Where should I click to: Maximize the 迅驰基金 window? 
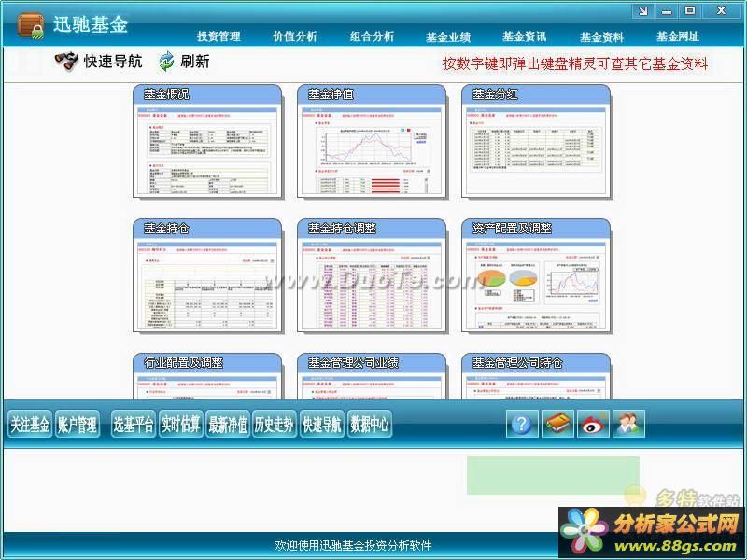point(690,11)
